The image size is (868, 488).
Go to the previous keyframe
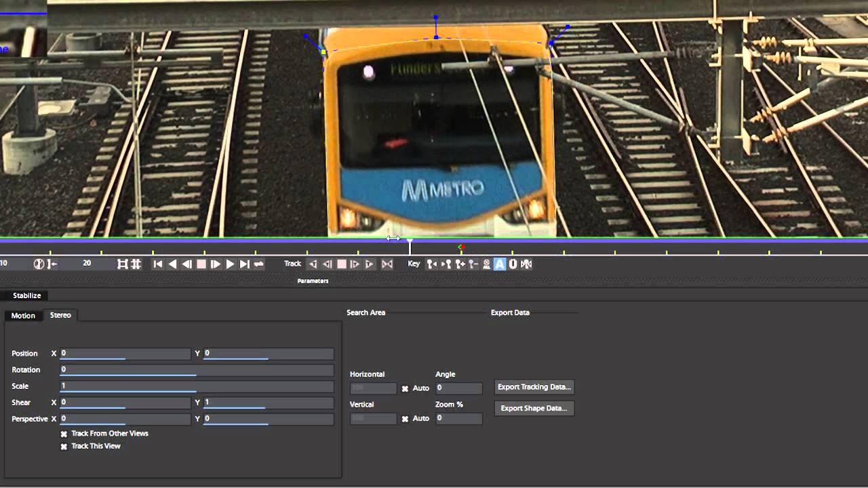pyautogui.click(x=431, y=264)
